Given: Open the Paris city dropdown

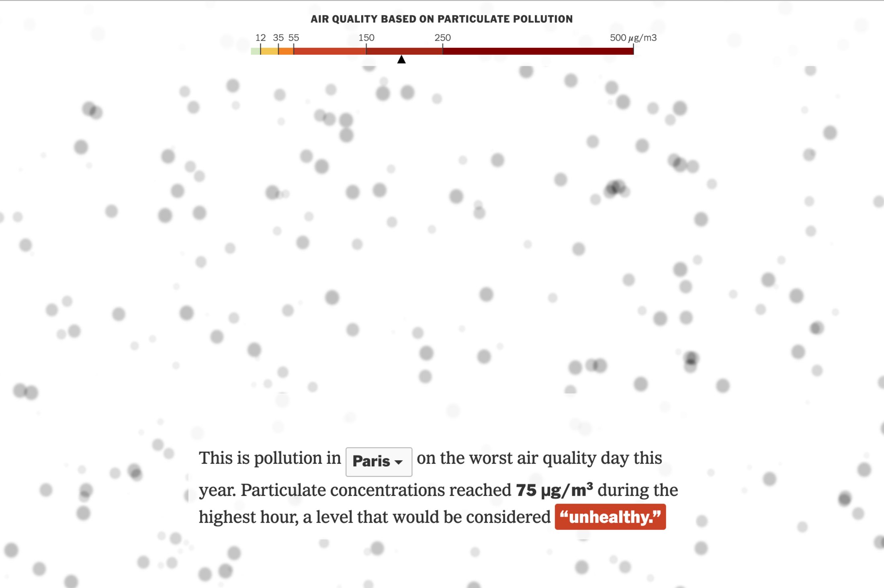Looking at the screenshot, I should coord(378,461).
